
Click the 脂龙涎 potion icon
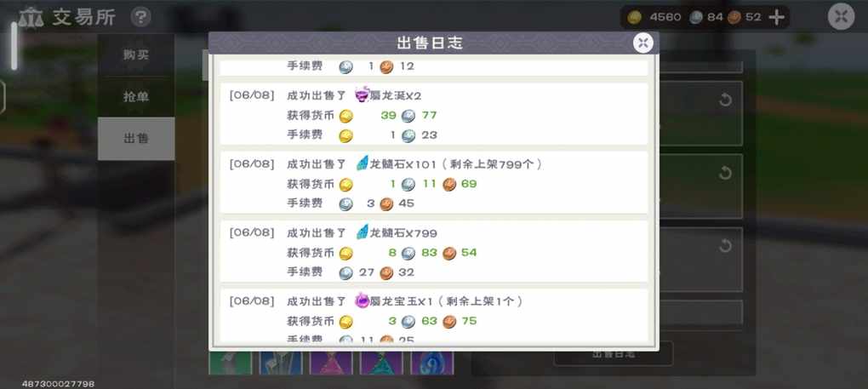pyautogui.click(x=362, y=94)
